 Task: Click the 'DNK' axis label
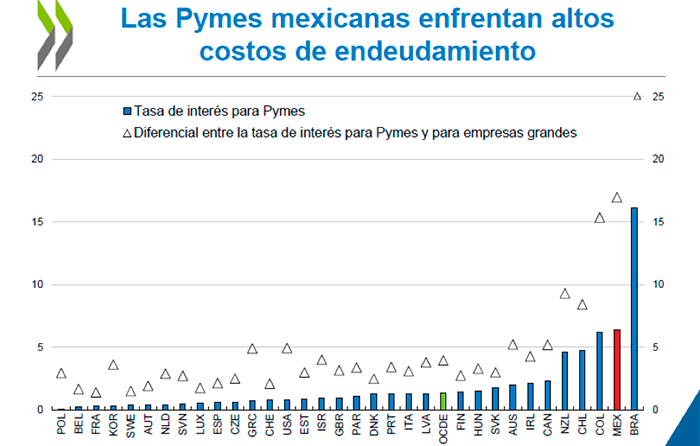[x=374, y=425]
